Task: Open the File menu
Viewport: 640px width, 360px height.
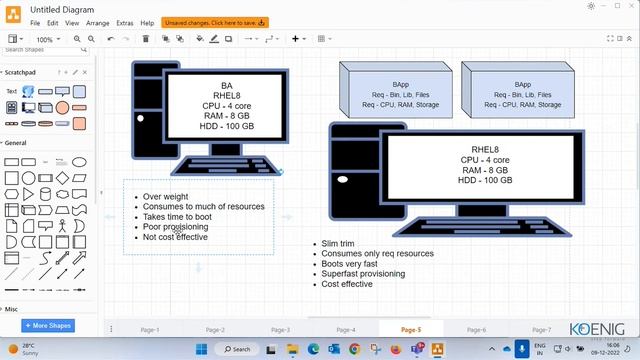Action: [35, 23]
